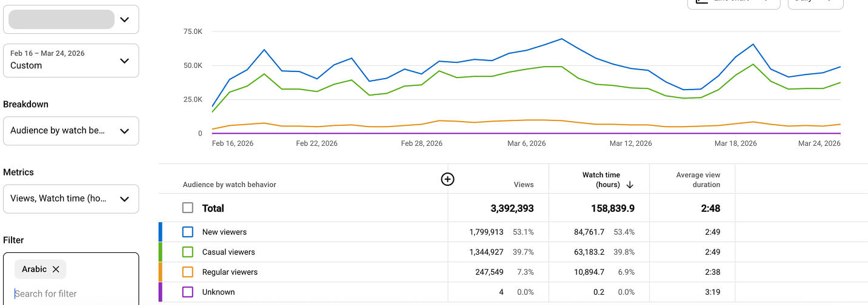The image size is (868, 305).
Task: Toggle the Unknown row checkbox
Action: [188, 292]
